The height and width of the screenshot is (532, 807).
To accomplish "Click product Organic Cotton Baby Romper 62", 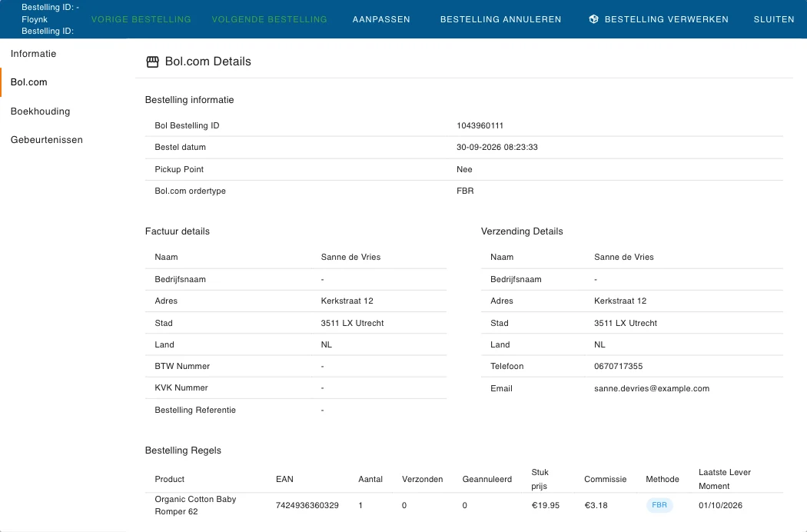I will pyautogui.click(x=195, y=505).
